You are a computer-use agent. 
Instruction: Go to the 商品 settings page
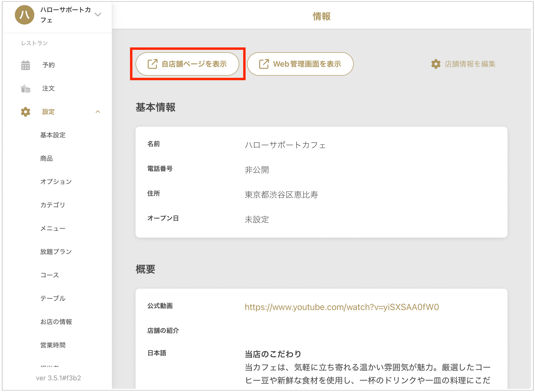pos(46,159)
